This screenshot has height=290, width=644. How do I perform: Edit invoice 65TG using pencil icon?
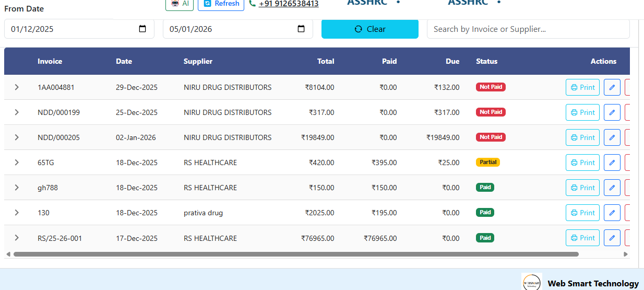612,163
